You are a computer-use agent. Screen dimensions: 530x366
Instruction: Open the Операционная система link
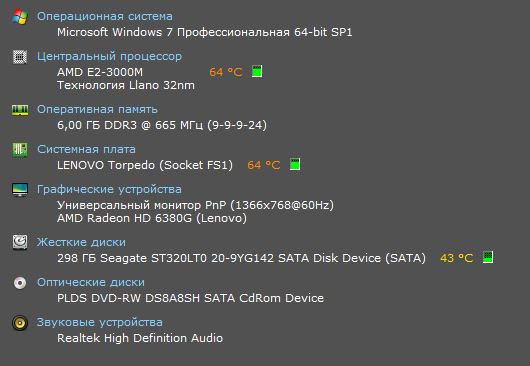[x=105, y=16]
